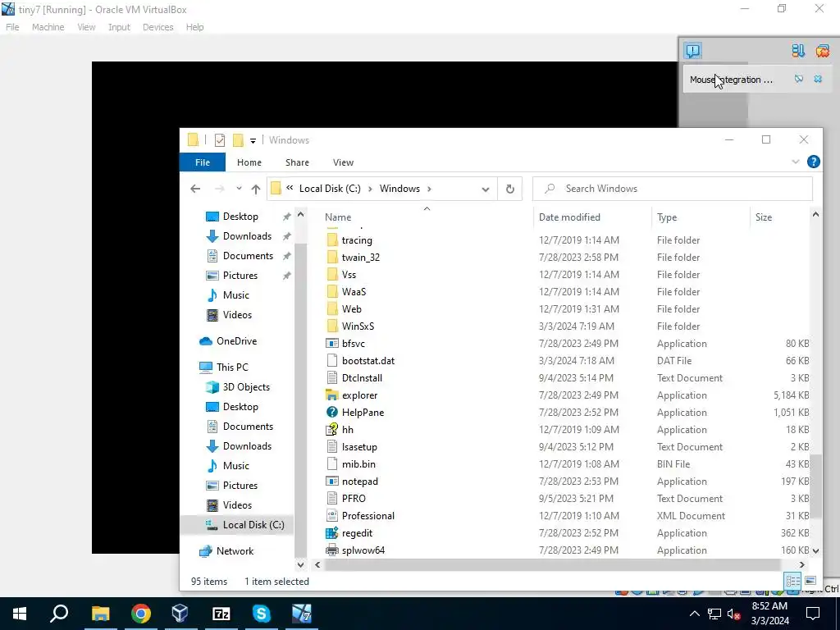Select the HelpPane application icon
Image resolution: width=840 pixels, height=630 pixels.
tap(332, 413)
